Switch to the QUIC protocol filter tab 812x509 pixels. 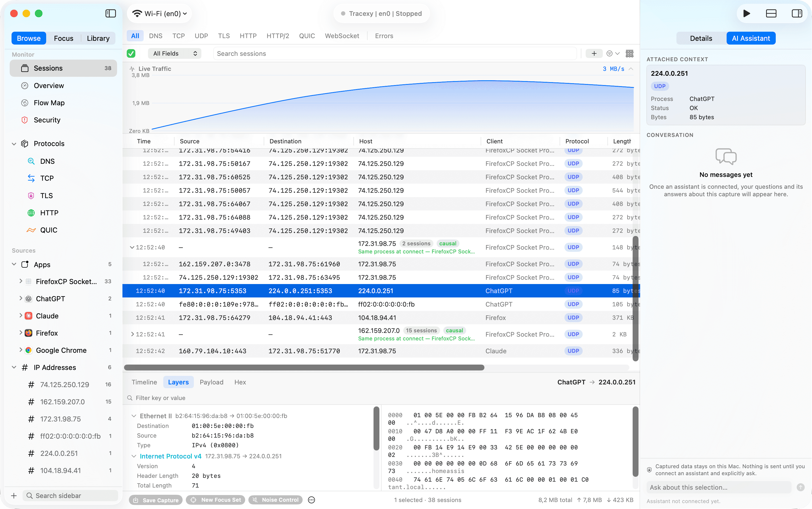tap(307, 36)
